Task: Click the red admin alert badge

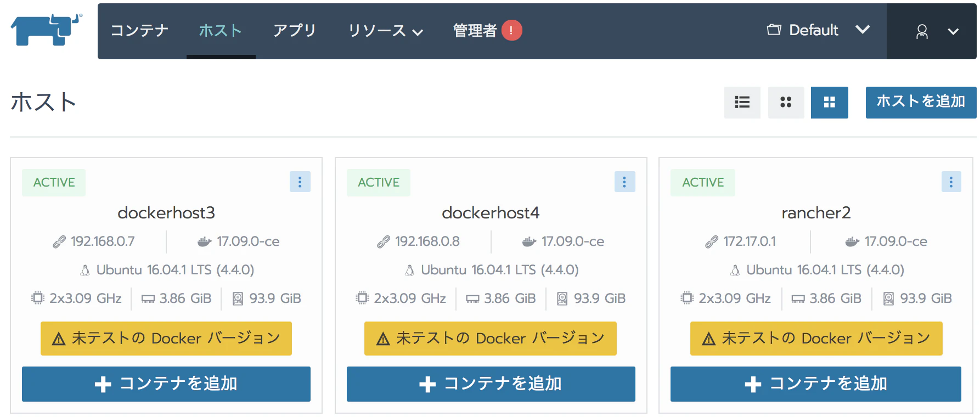Action: (x=511, y=30)
